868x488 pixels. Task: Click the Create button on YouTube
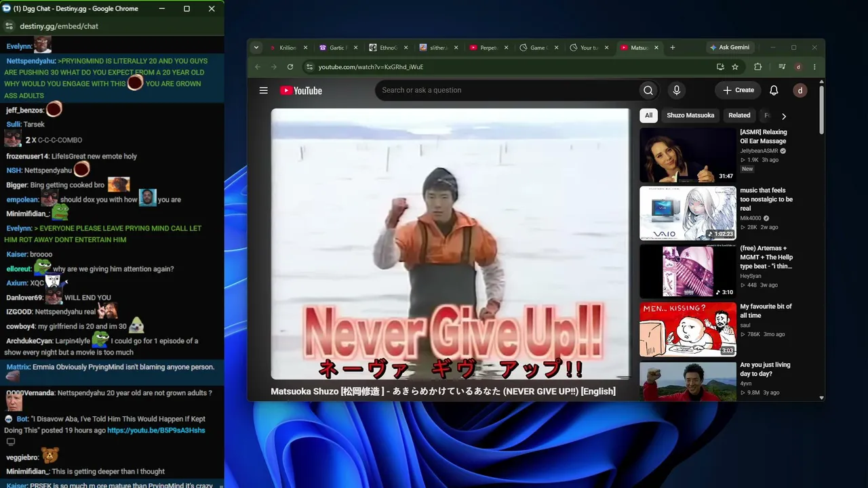coord(738,90)
